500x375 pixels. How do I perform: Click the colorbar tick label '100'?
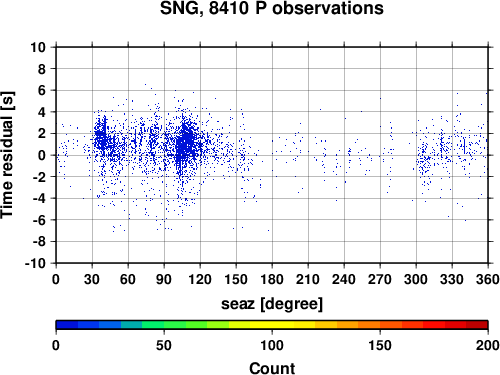point(272,345)
